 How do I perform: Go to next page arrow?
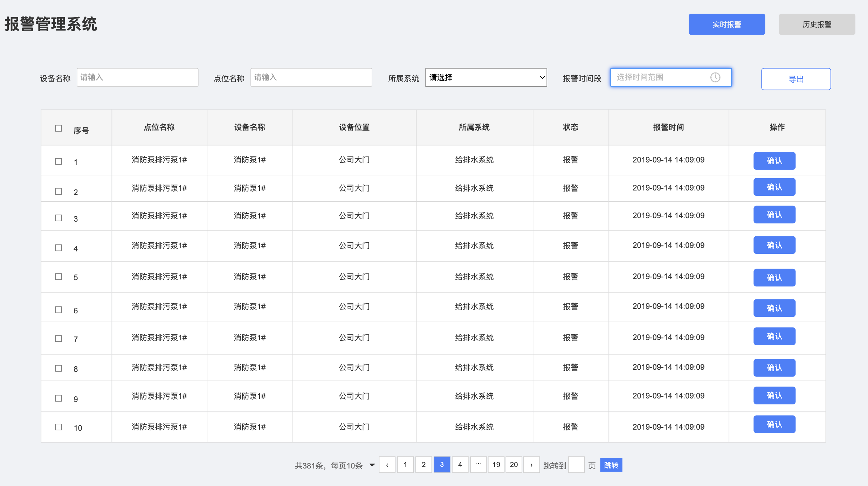531,465
